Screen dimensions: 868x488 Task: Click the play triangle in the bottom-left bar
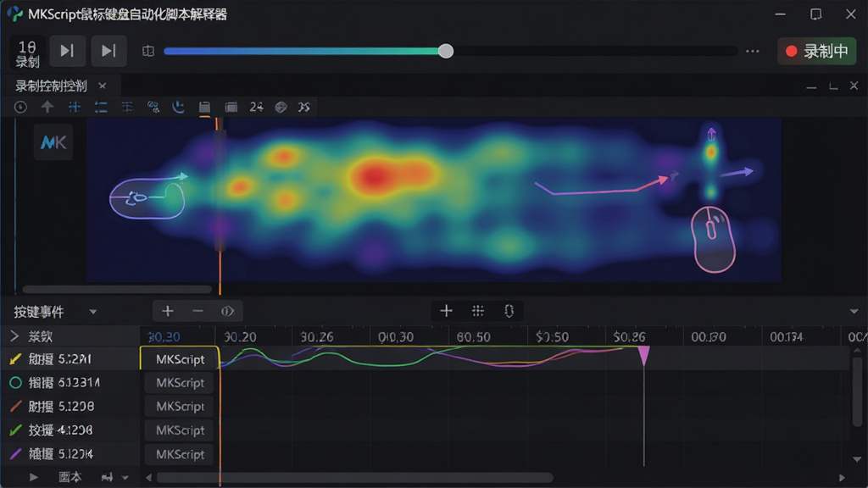pos(34,477)
